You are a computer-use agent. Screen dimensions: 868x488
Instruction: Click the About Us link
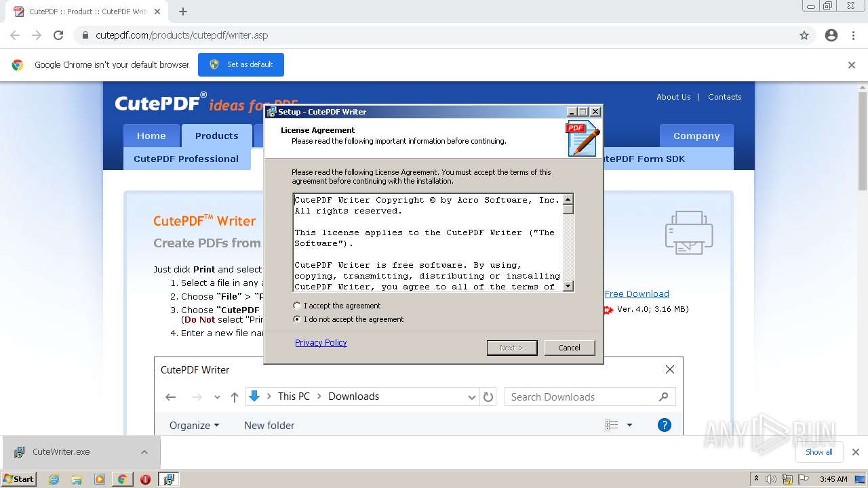[673, 97]
